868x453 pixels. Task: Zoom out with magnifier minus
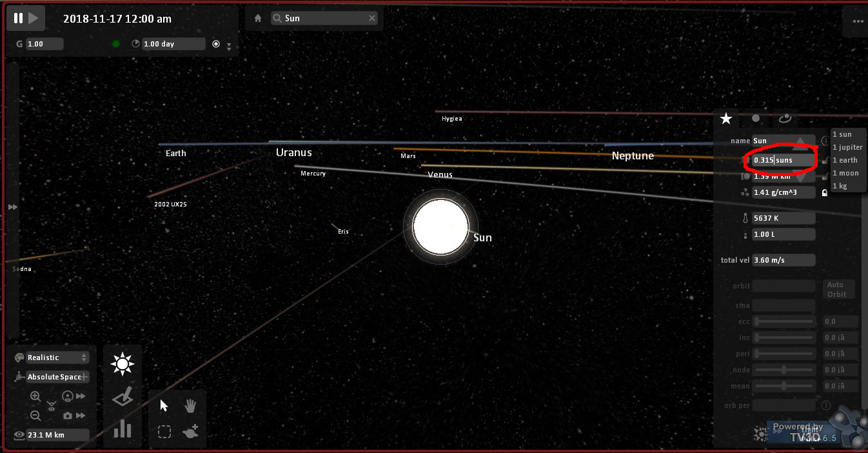(35, 416)
